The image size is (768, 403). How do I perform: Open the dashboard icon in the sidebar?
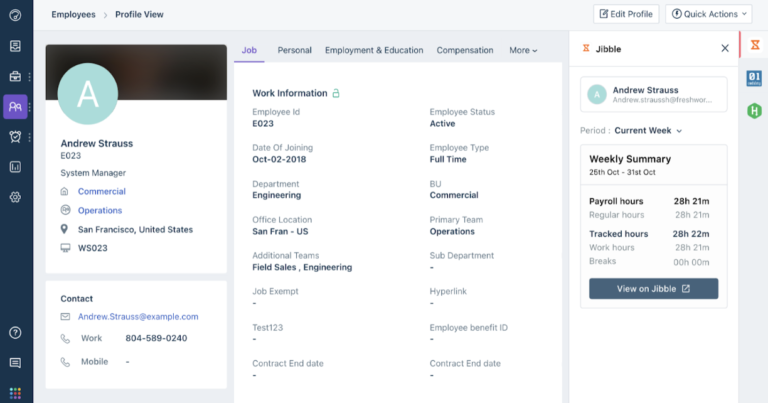pyautogui.click(x=15, y=15)
